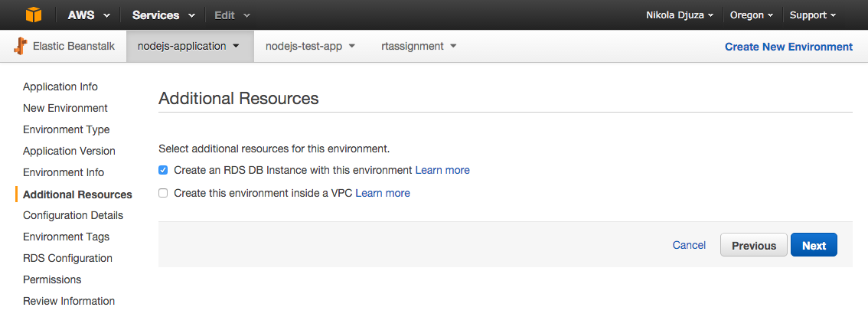Screen dimensions: 868x317
Task: Go to Review Information step
Action: [x=69, y=301]
